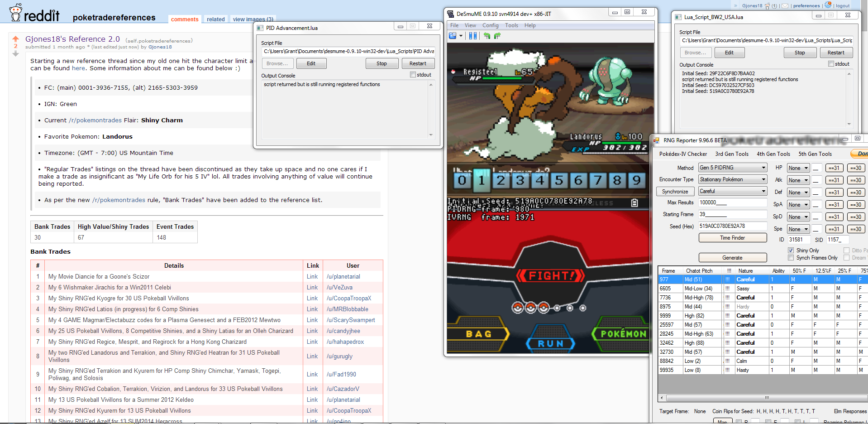Open the Spe comparison dropdown
The width and height of the screenshot is (868, 424).
click(x=798, y=229)
